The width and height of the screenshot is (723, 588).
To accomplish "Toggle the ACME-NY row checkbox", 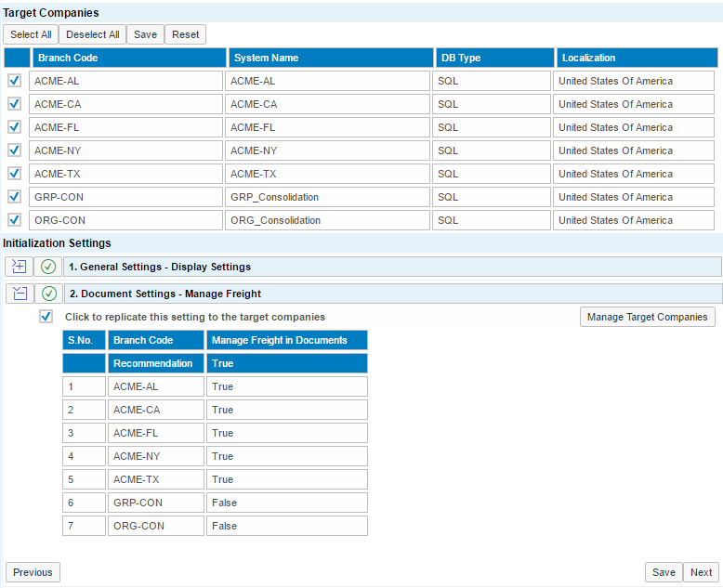I will 15,150.
